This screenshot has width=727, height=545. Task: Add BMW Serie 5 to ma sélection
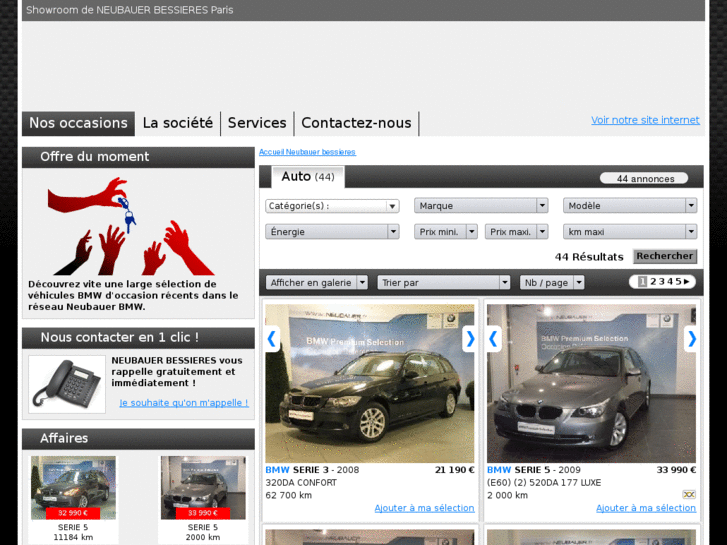tap(646, 508)
